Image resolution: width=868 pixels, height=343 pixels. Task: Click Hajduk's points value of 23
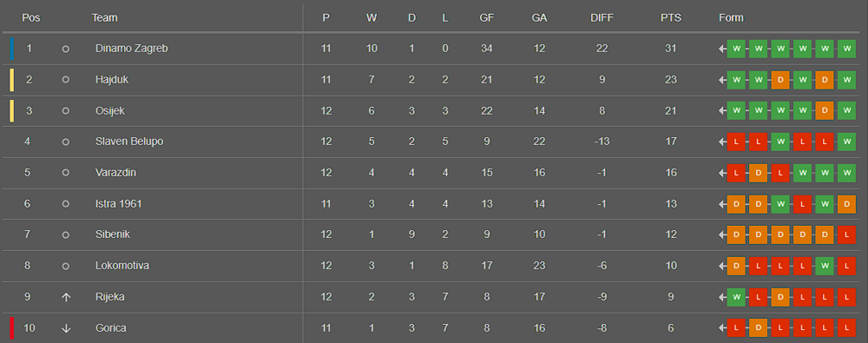tap(670, 80)
